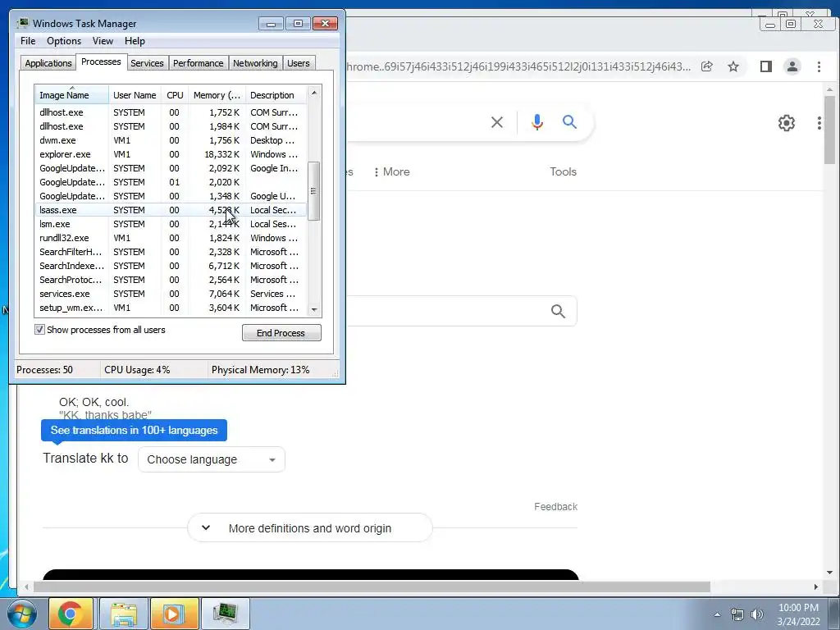
Task: Select the lsm.exe process row
Action: coord(171,224)
